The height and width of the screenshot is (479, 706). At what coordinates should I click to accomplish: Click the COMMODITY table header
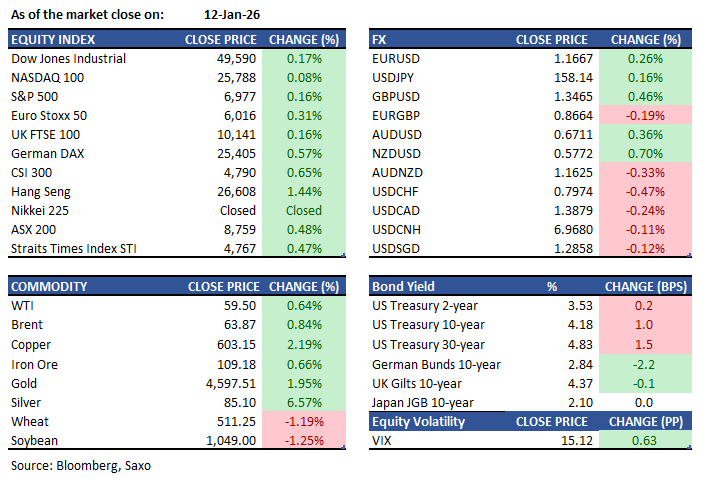[50, 287]
